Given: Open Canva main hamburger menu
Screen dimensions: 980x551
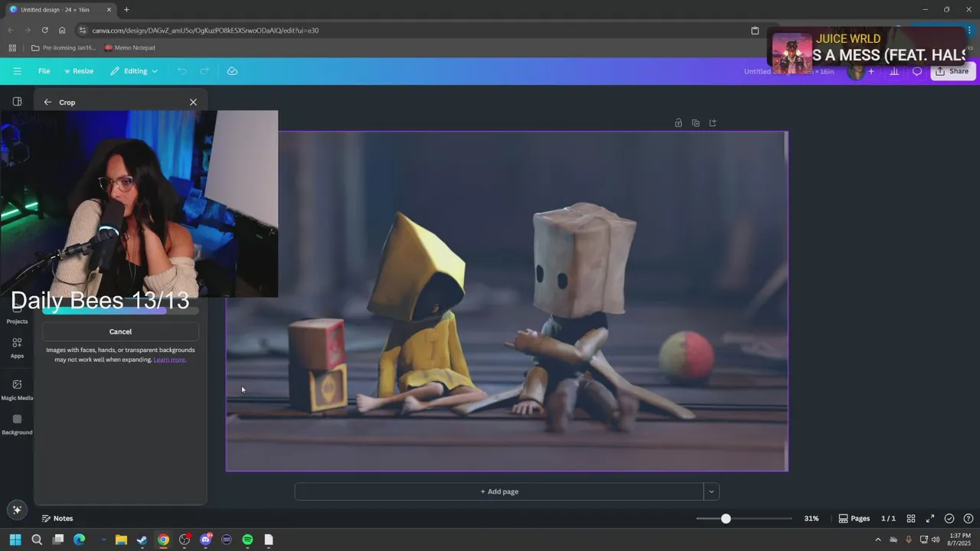Looking at the screenshot, I should coord(17,71).
